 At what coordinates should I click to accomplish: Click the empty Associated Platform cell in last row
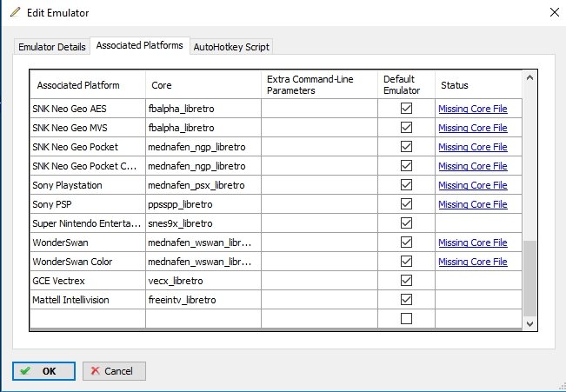point(88,319)
